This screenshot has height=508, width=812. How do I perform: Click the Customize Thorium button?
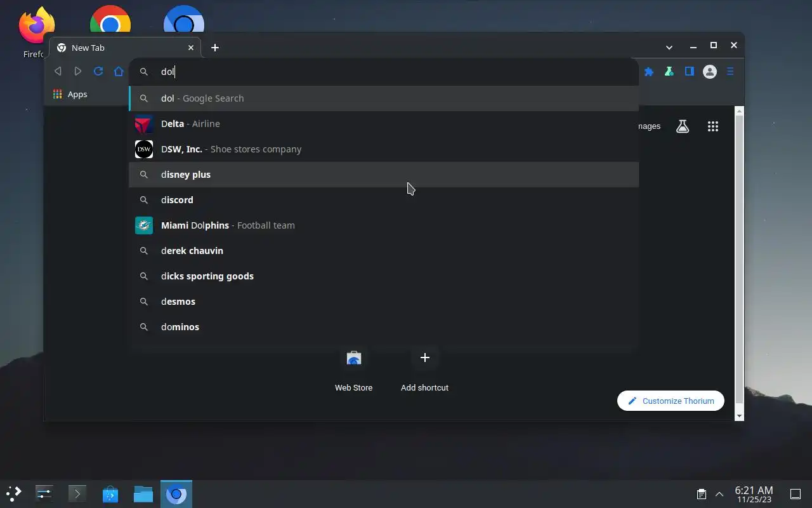(671, 401)
